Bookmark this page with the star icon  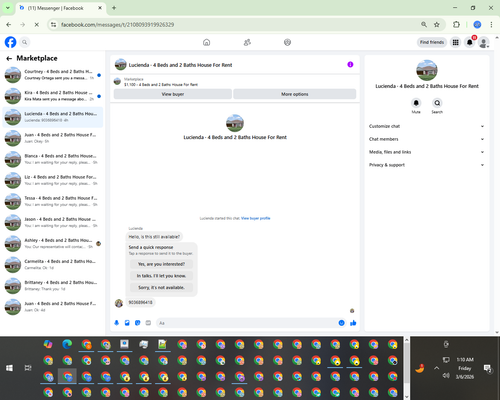coord(437,25)
